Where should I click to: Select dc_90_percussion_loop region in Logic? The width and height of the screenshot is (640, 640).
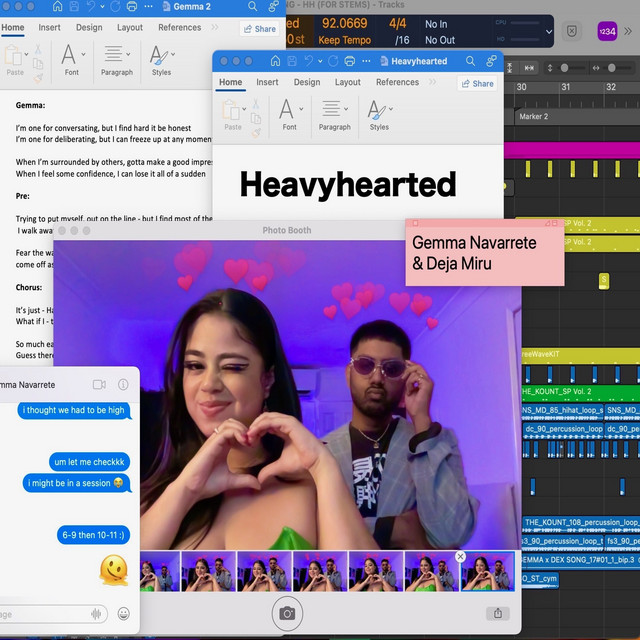[563, 429]
